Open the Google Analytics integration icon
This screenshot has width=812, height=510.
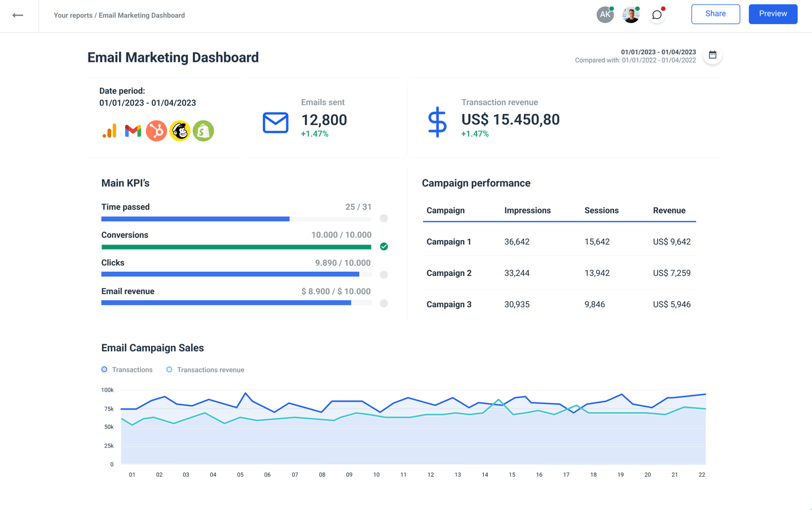[x=109, y=130]
